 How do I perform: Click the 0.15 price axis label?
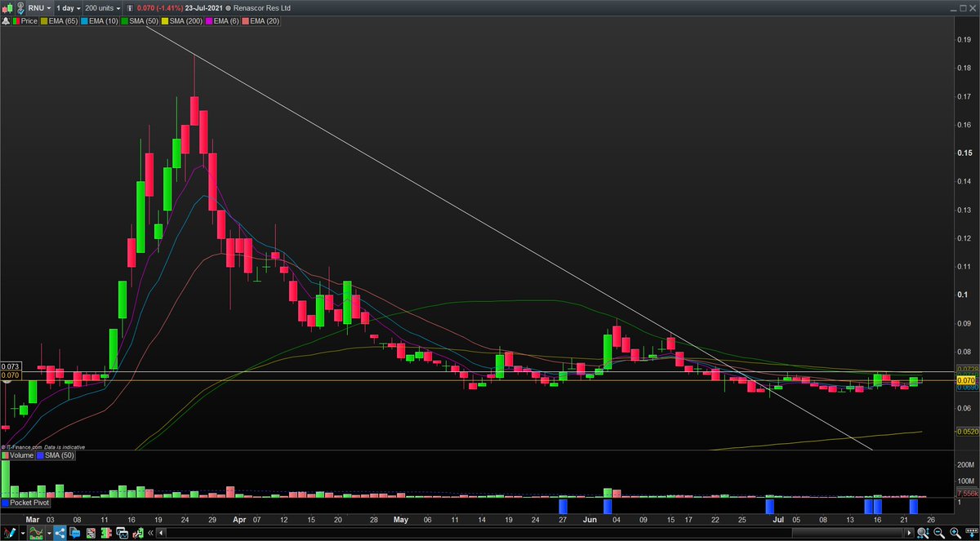(964, 153)
